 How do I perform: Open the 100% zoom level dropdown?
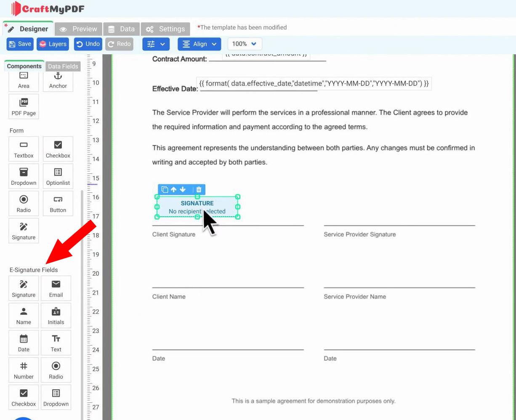(245, 44)
